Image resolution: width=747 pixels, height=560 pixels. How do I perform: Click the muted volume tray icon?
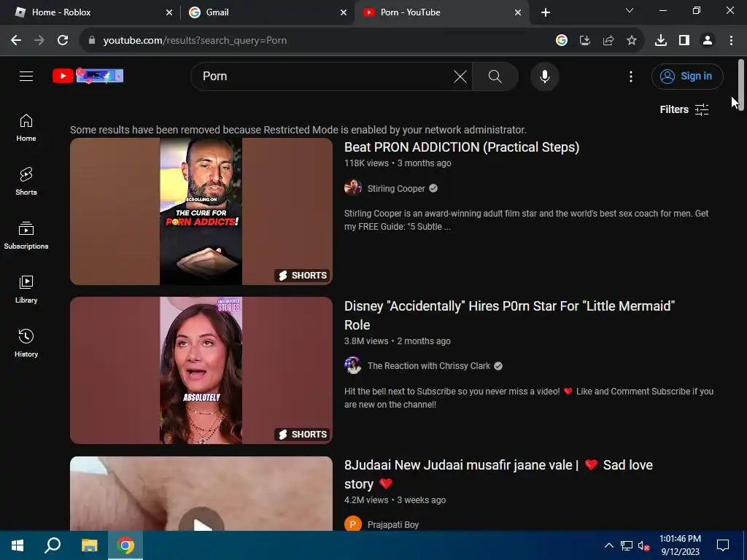click(644, 545)
